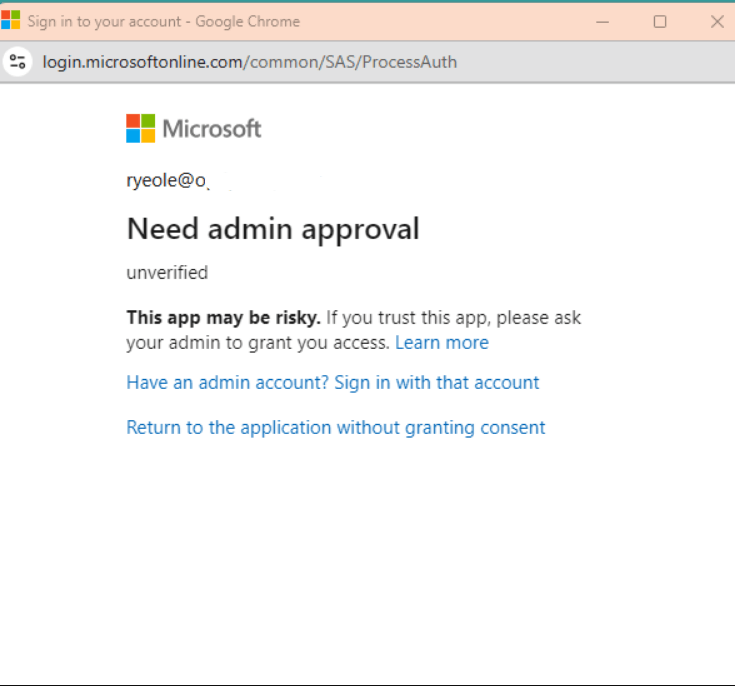Click the unverified publisher label
The height and width of the screenshot is (686, 735).
(x=167, y=272)
